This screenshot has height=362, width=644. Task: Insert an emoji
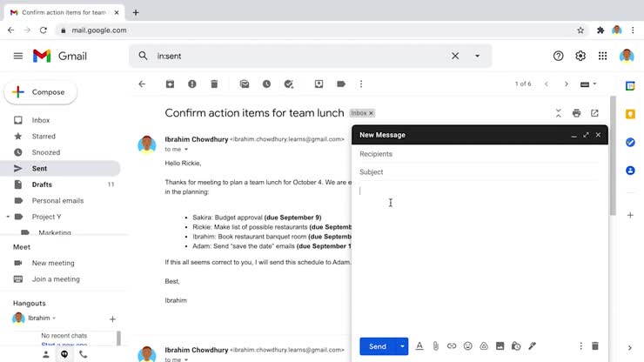pos(468,346)
